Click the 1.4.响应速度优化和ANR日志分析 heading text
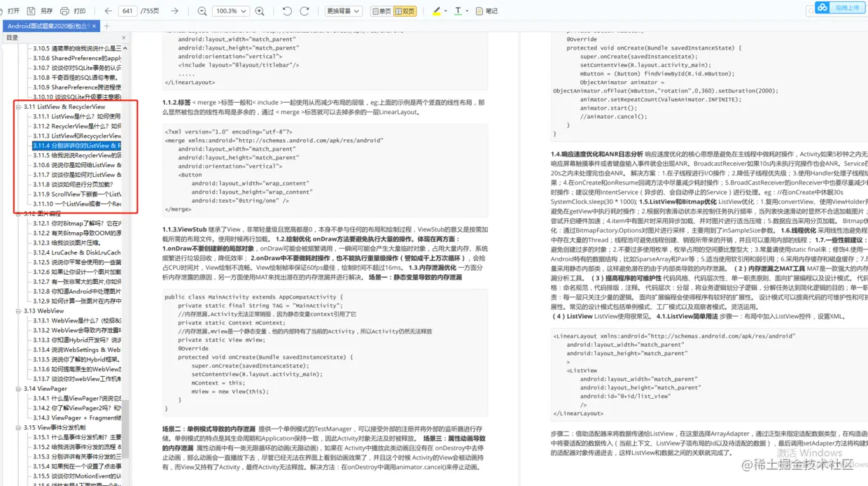This screenshot has height=486, width=868. (596, 153)
